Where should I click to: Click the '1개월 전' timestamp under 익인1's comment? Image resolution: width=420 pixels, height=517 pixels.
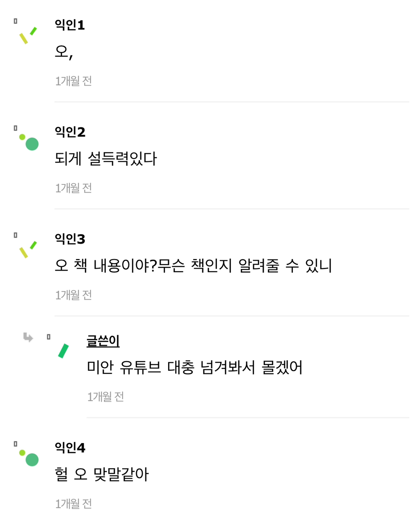coord(73,81)
